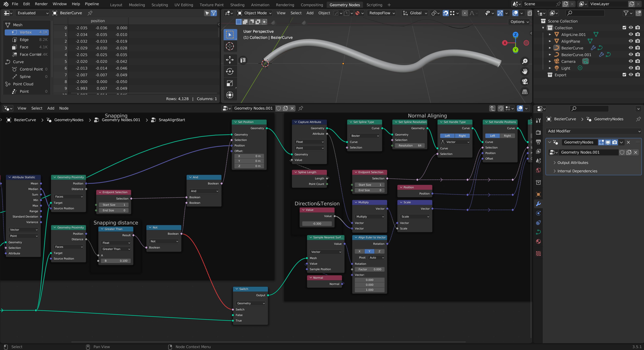Image resolution: width=644 pixels, height=350 pixels.
Task: Toggle camera view with the camera gizmo
Action: [x=525, y=81]
